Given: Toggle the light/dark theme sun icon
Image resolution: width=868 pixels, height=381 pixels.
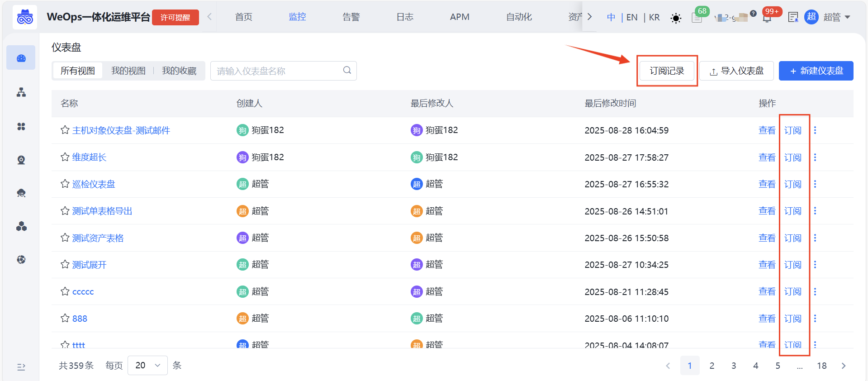Looking at the screenshot, I should coord(676,18).
